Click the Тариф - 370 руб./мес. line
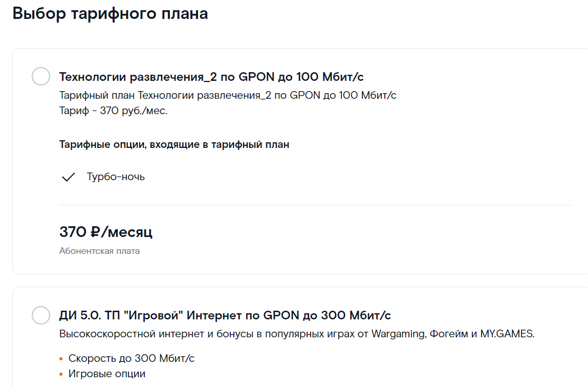Screen dimensions: 588x389 tap(113, 110)
